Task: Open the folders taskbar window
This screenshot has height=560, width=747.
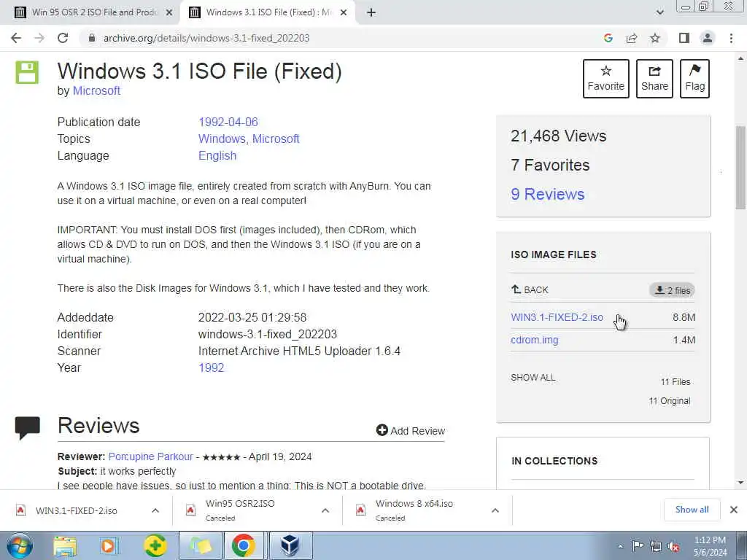Action: coord(201,545)
